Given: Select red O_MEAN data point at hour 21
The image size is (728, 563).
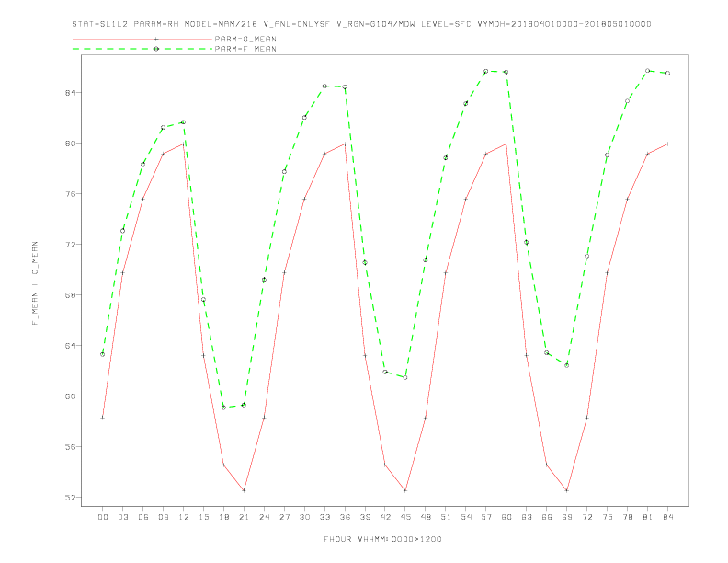Looking at the screenshot, I should [x=244, y=490].
